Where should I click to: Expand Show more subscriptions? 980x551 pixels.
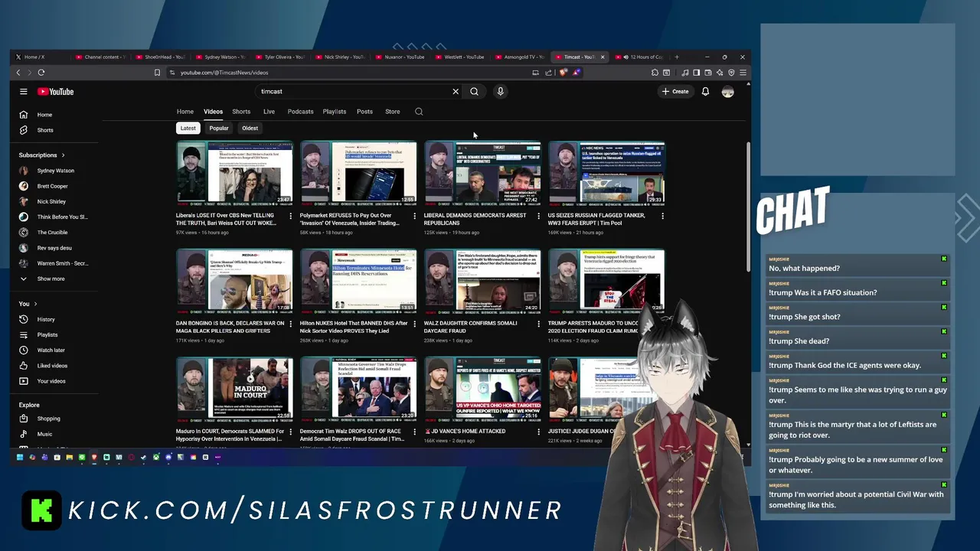tap(57, 279)
